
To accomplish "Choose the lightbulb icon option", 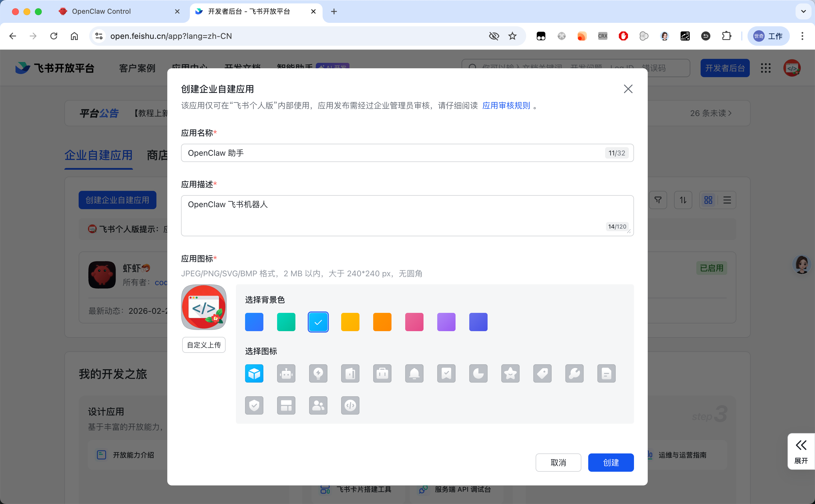I will point(318,373).
